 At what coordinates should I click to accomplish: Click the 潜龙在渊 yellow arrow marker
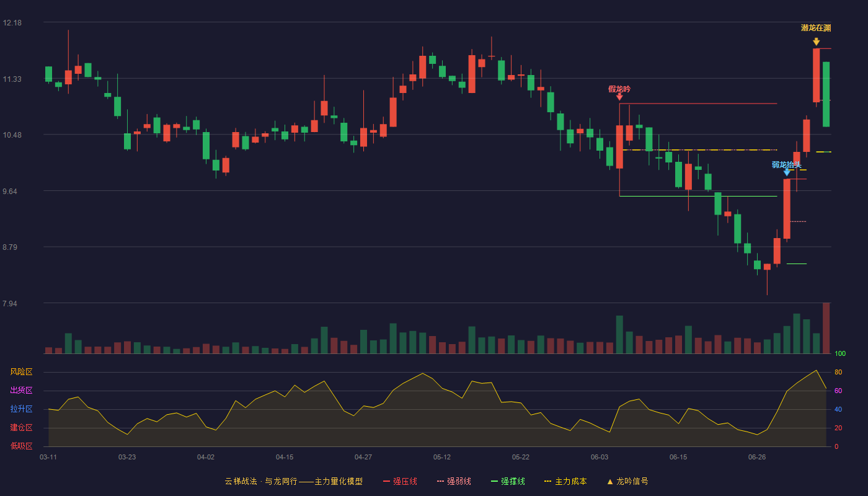[x=816, y=42]
